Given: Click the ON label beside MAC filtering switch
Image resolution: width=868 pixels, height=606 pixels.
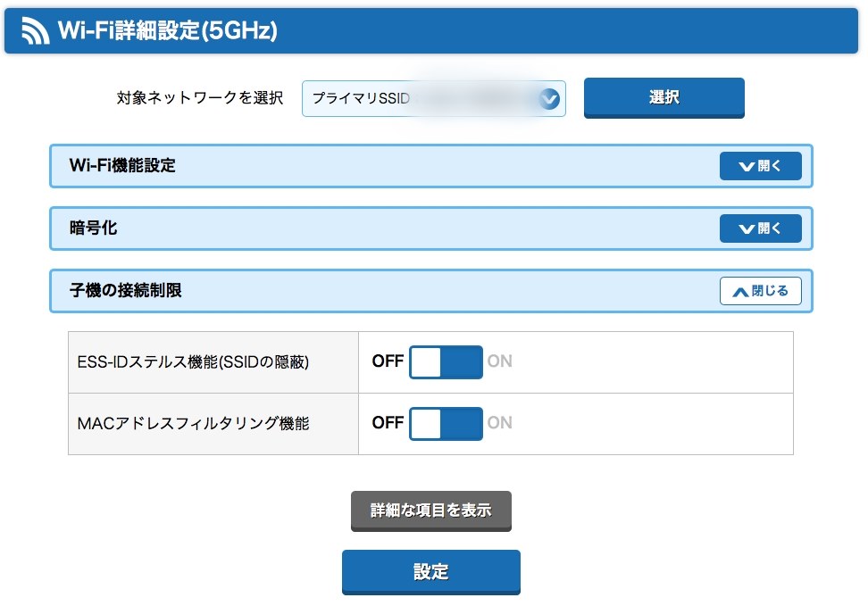Looking at the screenshot, I should [x=501, y=424].
